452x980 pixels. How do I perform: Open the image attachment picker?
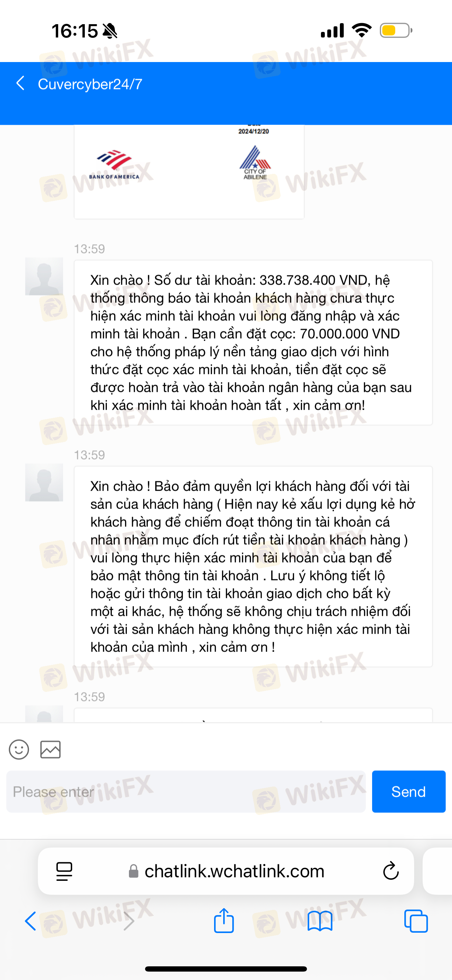point(50,750)
